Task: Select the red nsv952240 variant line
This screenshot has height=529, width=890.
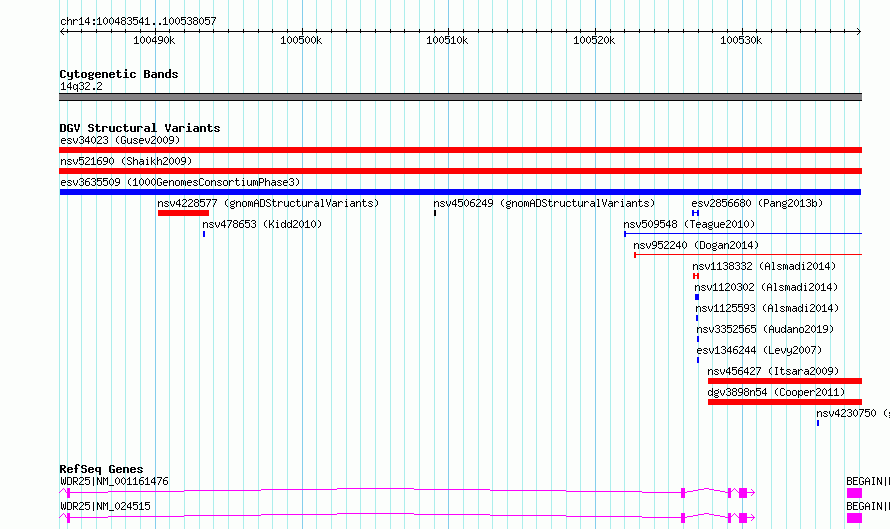Action: 748,255
